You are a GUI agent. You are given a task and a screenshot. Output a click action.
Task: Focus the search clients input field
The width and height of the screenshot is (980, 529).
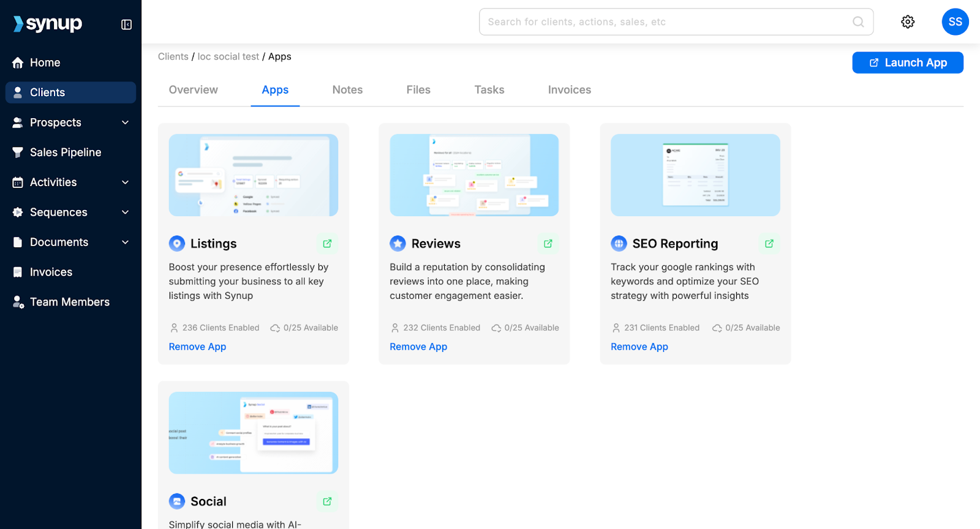coord(676,22)
